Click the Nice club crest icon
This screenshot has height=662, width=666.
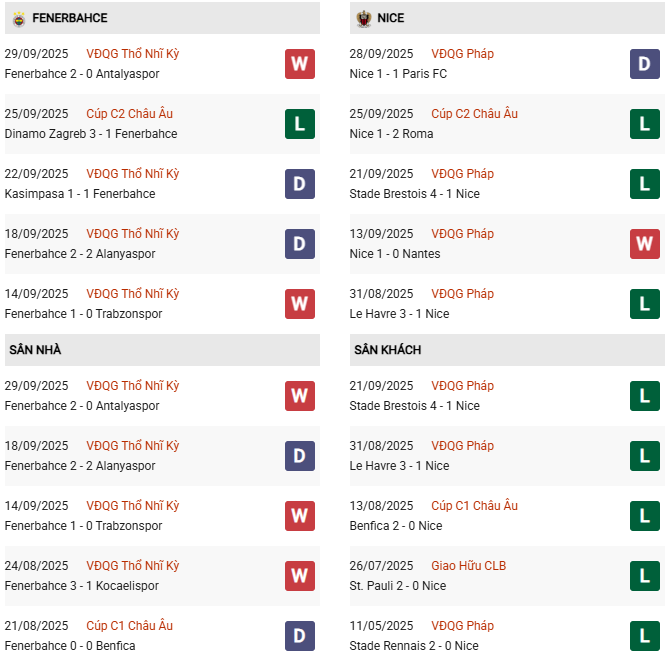click(363, 18)
